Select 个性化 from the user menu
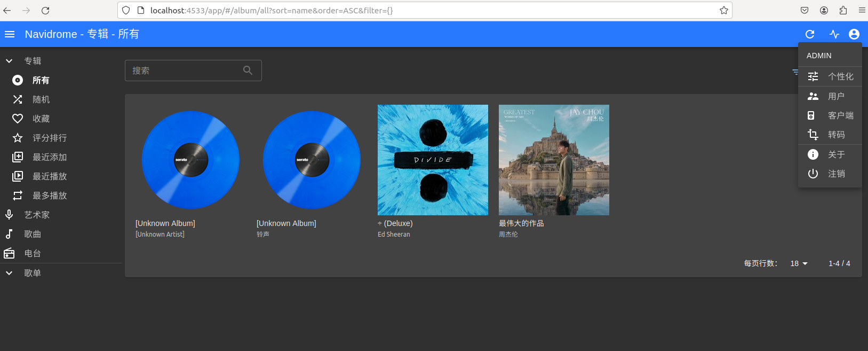 click(x=840, y=76)
